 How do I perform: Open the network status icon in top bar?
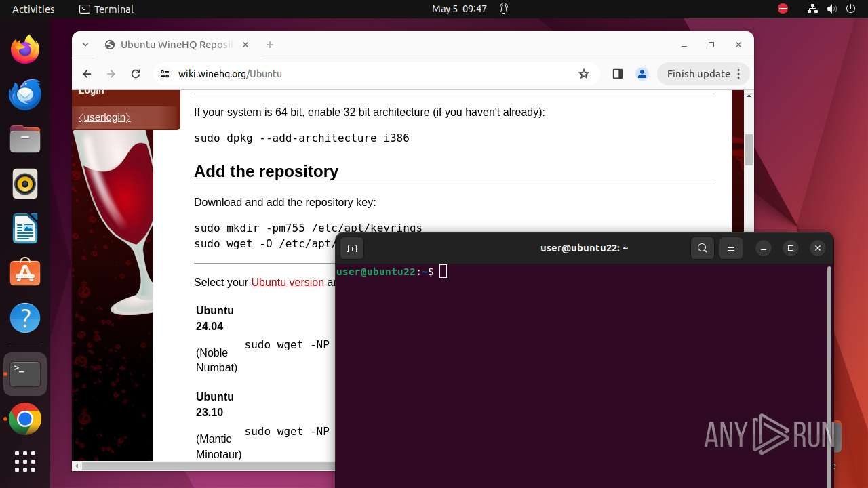click(812, 9)
